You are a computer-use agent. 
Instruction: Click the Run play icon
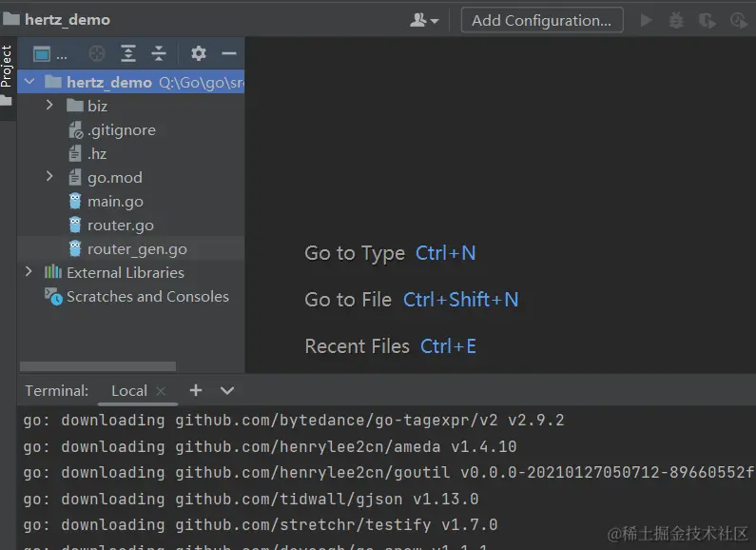click(x=646, y=20)
